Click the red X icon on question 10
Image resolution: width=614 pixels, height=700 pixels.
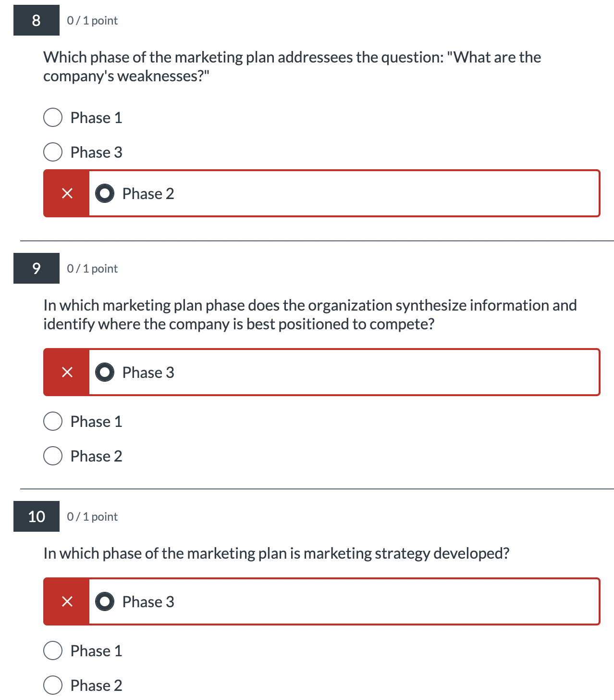tap(66, 601)
